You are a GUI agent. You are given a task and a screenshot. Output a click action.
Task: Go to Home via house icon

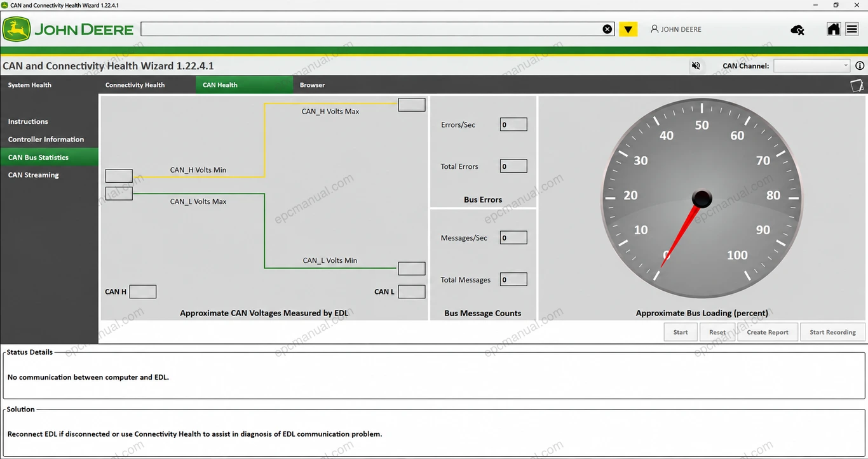pos(834,29)
